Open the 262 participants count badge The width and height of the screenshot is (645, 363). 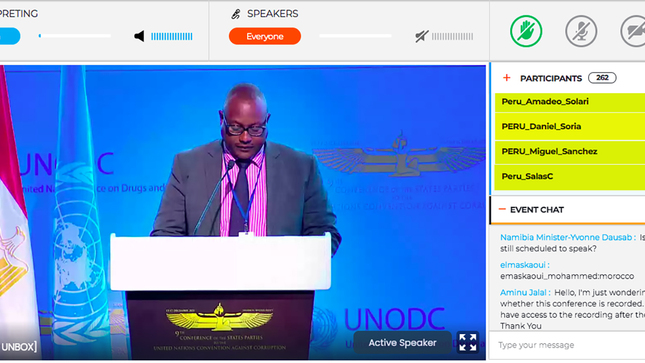602,78
